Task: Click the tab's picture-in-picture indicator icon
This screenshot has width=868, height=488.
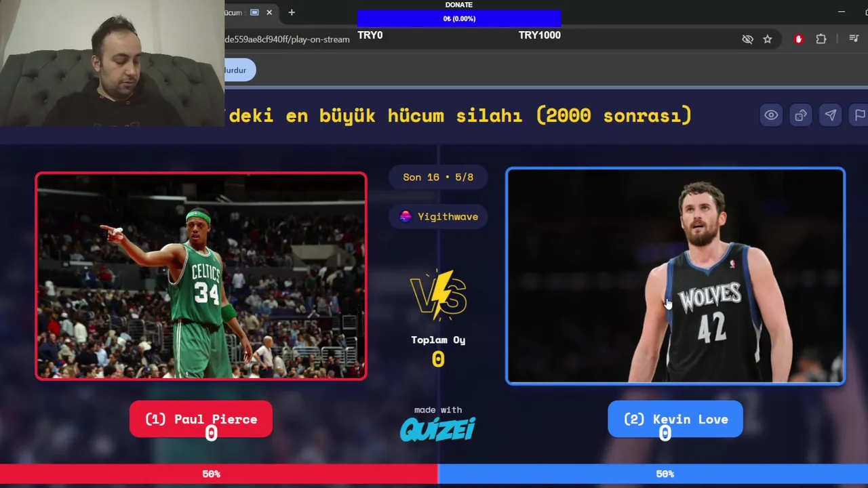Action: 254,12
